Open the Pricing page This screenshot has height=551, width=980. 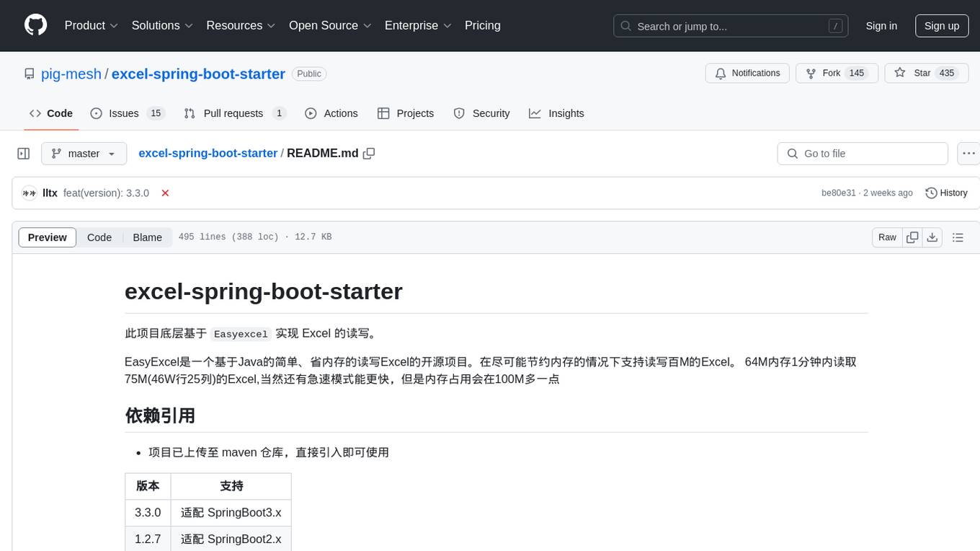[x=483, y=25]
